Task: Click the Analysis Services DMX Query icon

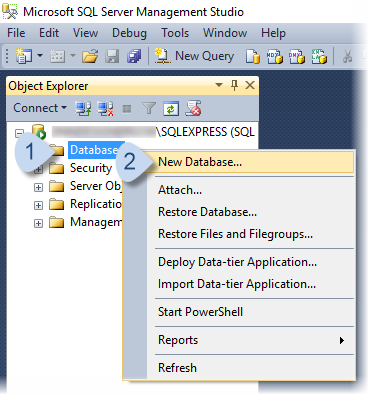Action: pyautogui.click(x=297, y=56)
